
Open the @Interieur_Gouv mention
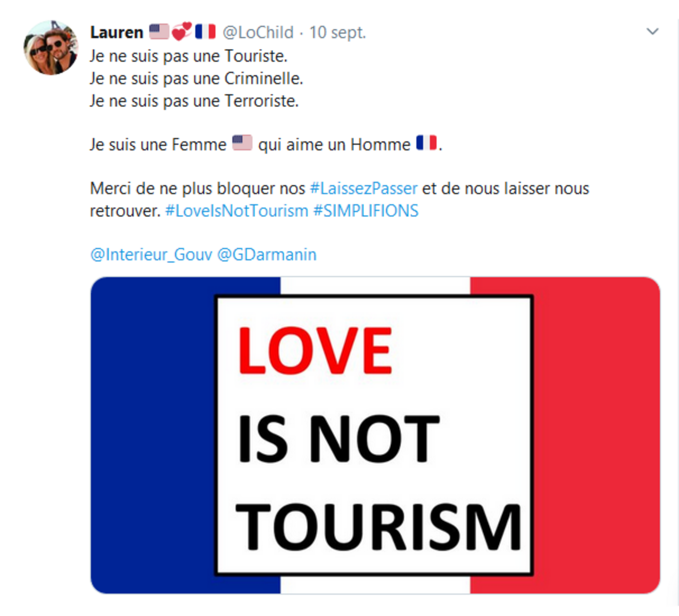tap(151, 255)
